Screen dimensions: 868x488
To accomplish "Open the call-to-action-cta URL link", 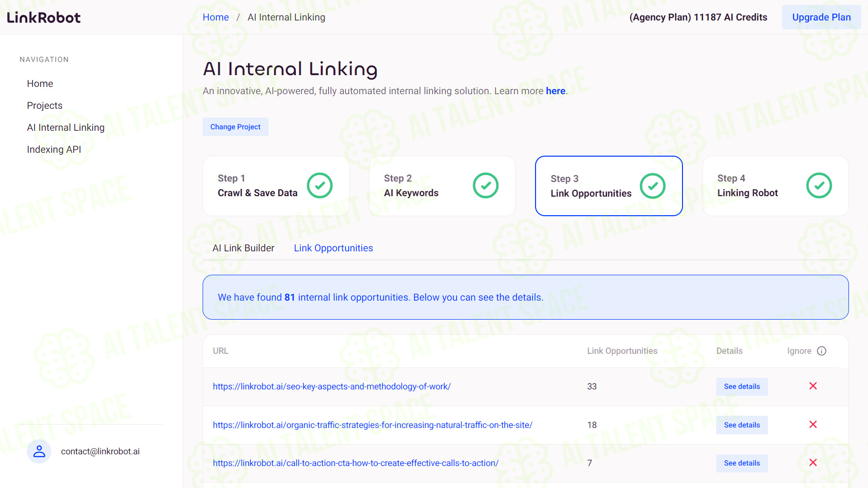I will (x=355, y=463).
